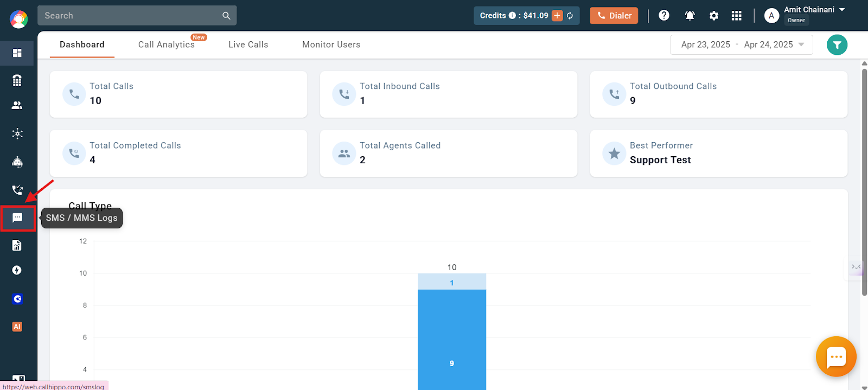Viewport: 868px width, 390px height.
Task: Click in the Search field
Action: [x=137, y=16]
